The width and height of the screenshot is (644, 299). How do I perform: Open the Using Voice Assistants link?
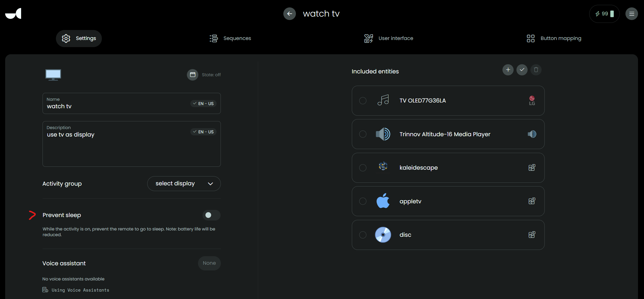[x=80, y=290]
